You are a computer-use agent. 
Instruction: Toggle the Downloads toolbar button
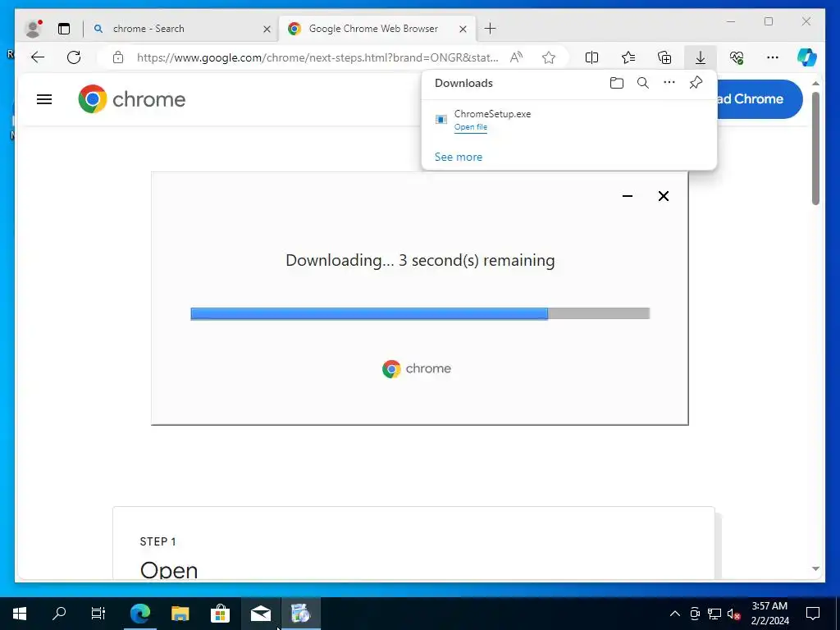pyautogui.click(x=701, y=57)
